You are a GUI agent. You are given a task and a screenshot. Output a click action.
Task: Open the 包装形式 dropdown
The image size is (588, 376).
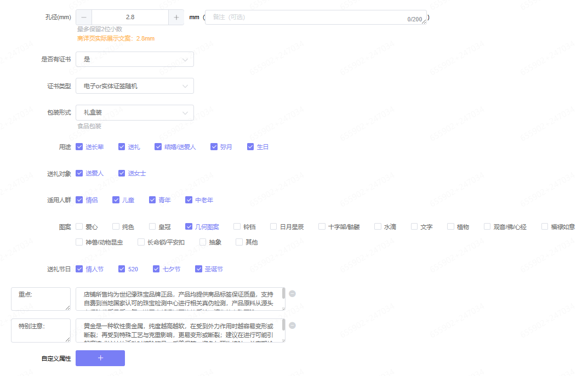pos(135,112)
